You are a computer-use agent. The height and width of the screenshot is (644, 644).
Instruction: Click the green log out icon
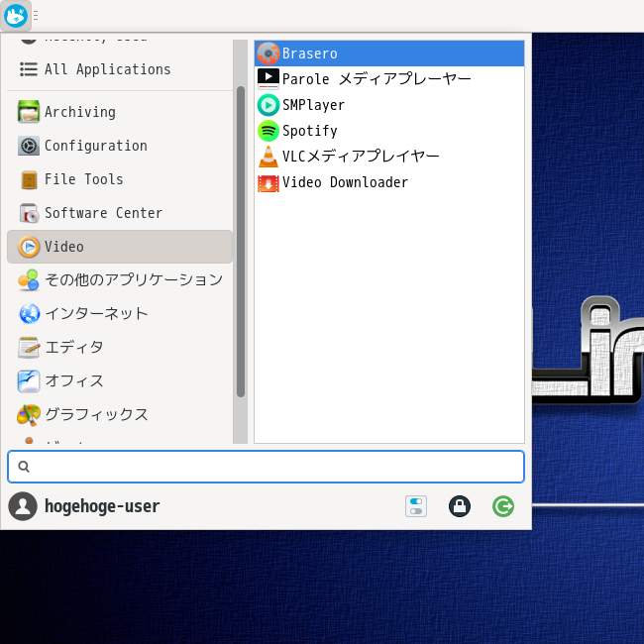503,506
